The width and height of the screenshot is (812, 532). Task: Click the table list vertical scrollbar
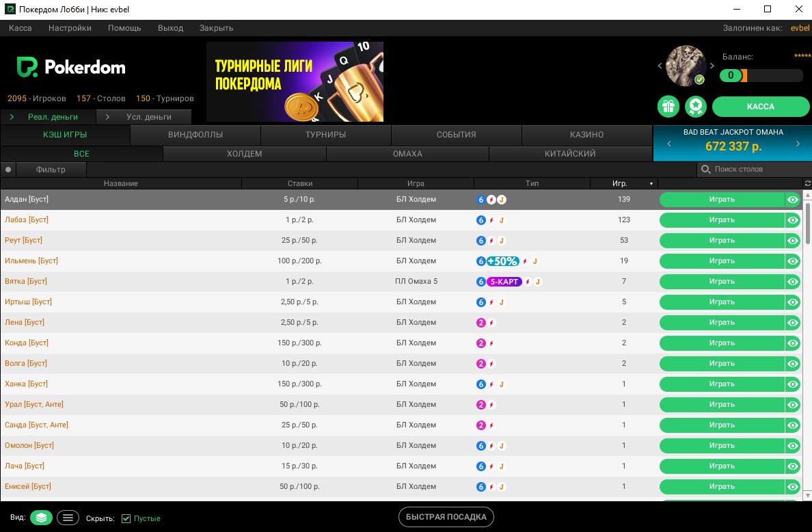point(807,223)
